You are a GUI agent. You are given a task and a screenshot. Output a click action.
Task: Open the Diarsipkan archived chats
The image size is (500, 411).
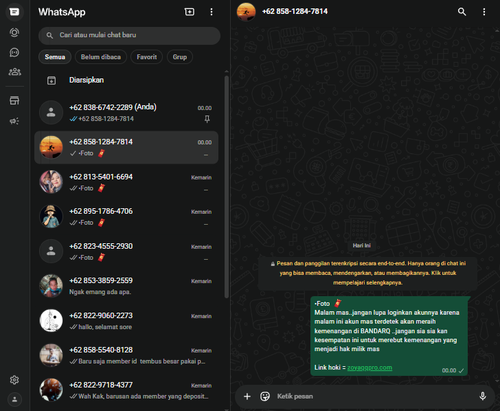(x=127, y=80)
